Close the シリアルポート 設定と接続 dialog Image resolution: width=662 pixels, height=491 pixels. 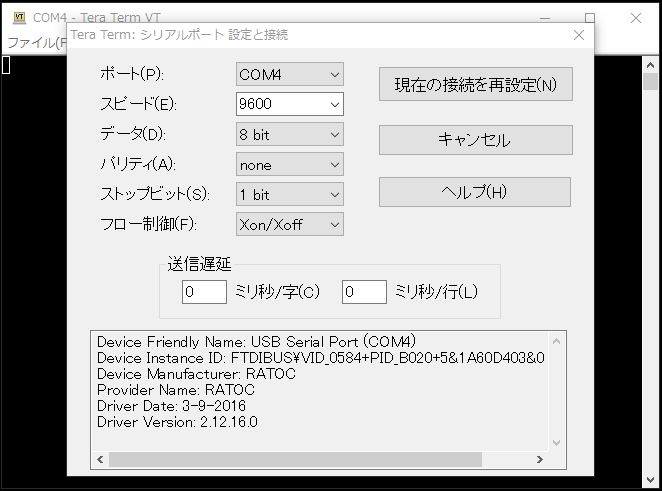[579, 35]
